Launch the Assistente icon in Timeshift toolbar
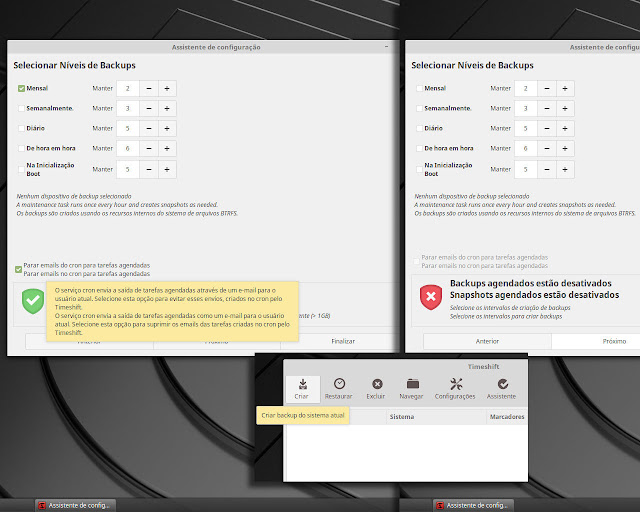The width and height of the screenshot is (640, 512). pyautogui.click(x=502, y=384)
